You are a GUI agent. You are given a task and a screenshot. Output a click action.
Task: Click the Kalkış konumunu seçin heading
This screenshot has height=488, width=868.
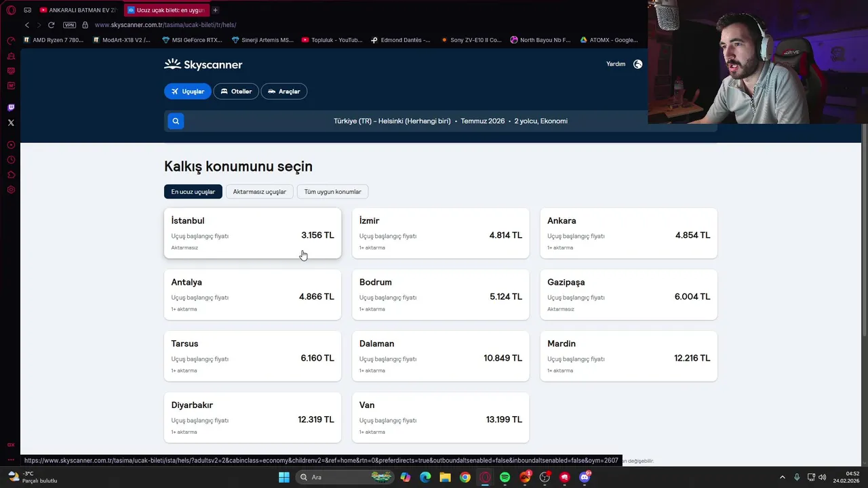(x=238, y=167)
